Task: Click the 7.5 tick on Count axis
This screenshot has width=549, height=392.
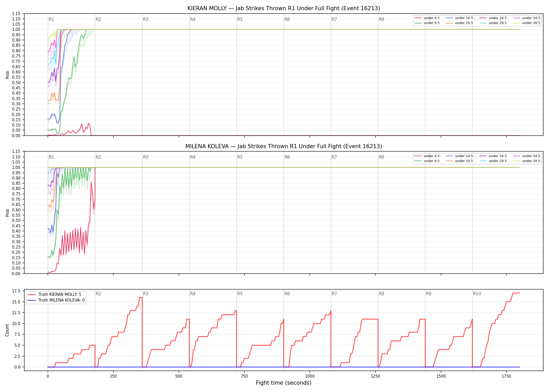Action: click(x=17, y=334)
